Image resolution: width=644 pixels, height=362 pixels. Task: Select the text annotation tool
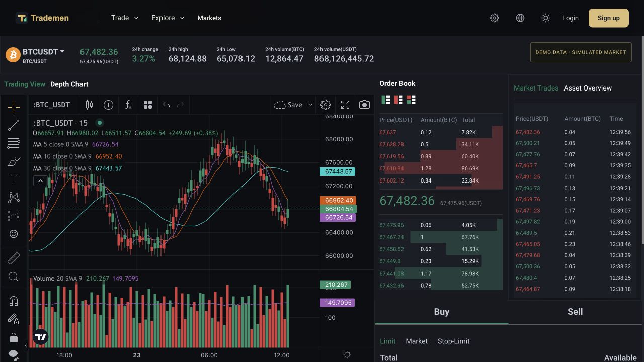pos(14,179)
